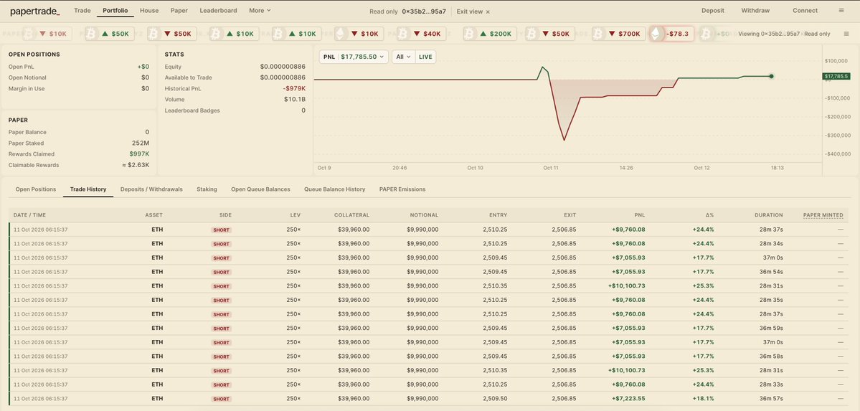Click the PAPER MINTED column header
The image size is (860, 411).
click(823, 215)
